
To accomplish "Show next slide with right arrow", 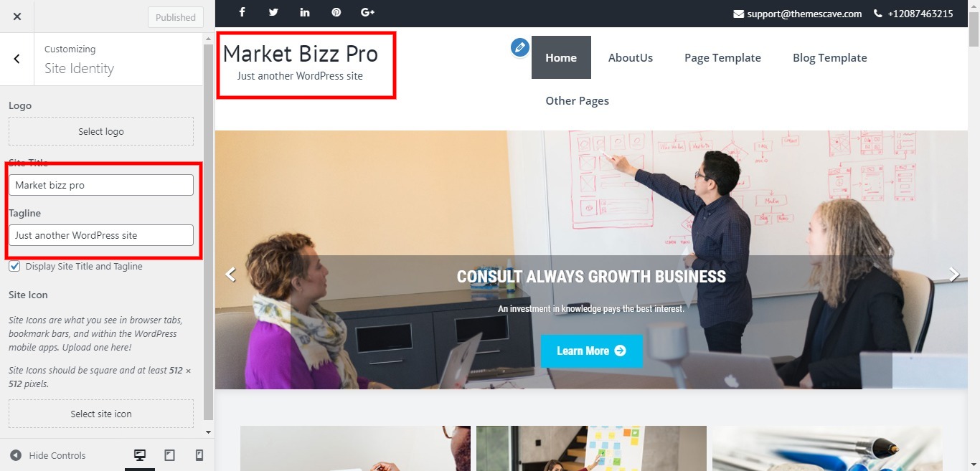I will tap(954, 275).
